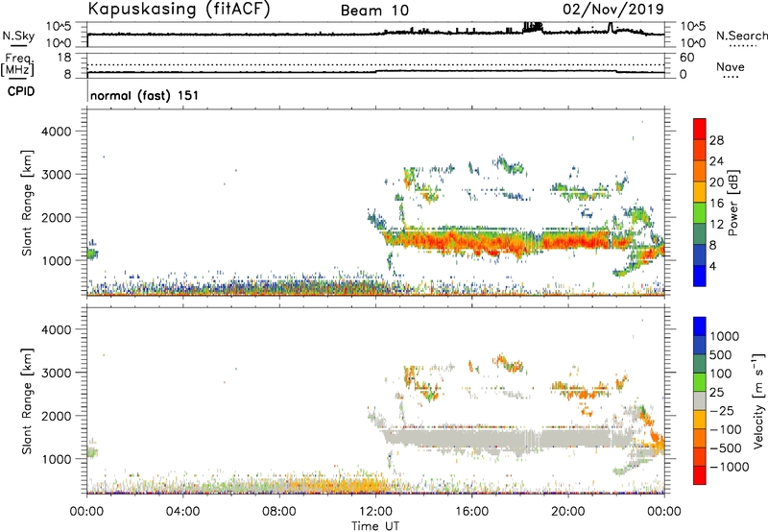Image resolution: width=768 pixels, height=532 pixels.
Task: Pick the light green 12–16 dB power segment
Action: coord(700,213)
